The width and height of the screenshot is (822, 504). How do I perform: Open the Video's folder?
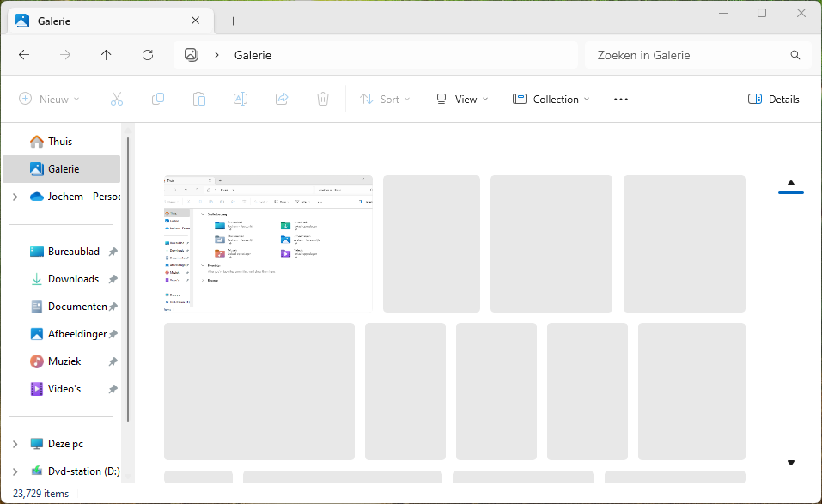pyautogui.click(x=56, y=389)
